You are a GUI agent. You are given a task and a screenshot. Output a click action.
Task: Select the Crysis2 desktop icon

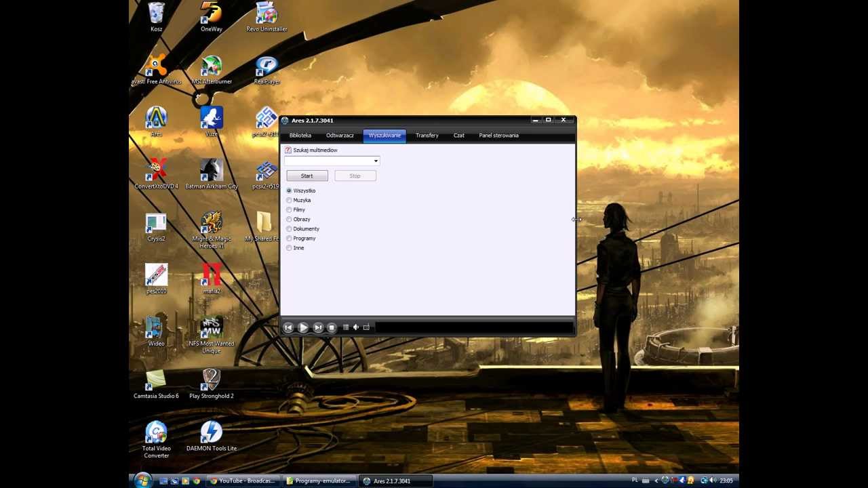click(x=156, y=227)
